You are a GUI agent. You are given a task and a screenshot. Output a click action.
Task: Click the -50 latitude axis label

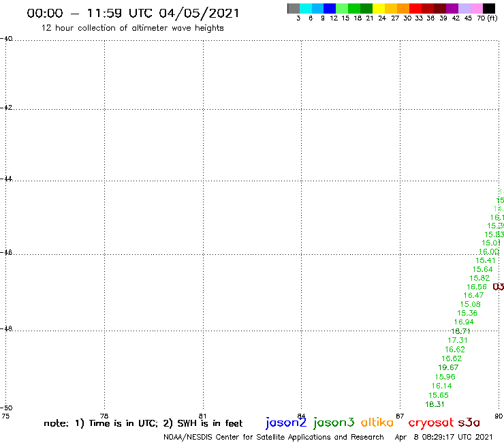click(x=6, y=408)
